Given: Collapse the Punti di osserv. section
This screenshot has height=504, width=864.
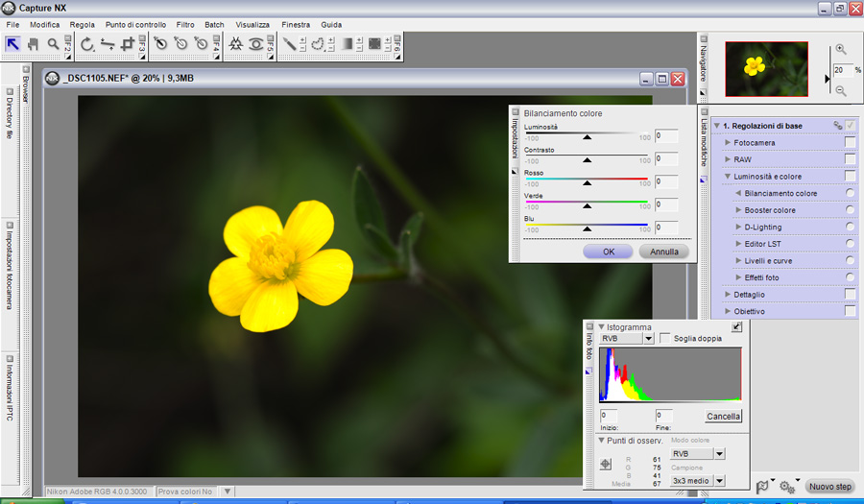Looking at the screenshot, I should tap(602, 441).
